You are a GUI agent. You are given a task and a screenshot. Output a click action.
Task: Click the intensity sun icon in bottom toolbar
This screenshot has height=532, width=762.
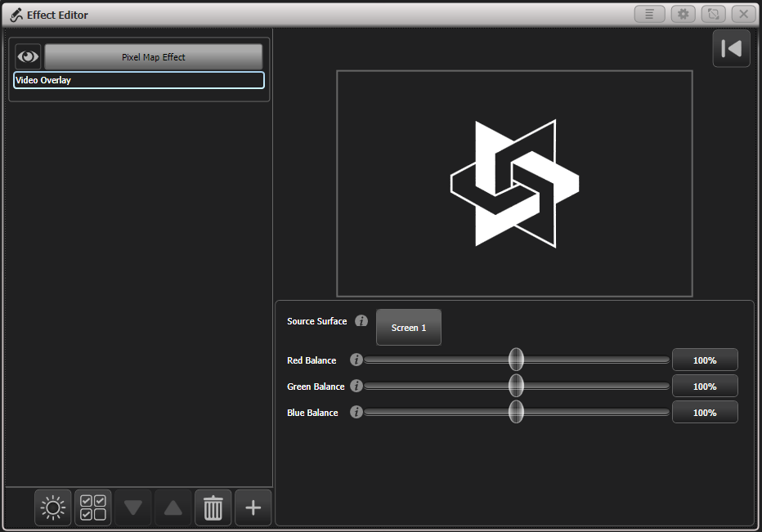coord(52,507)
